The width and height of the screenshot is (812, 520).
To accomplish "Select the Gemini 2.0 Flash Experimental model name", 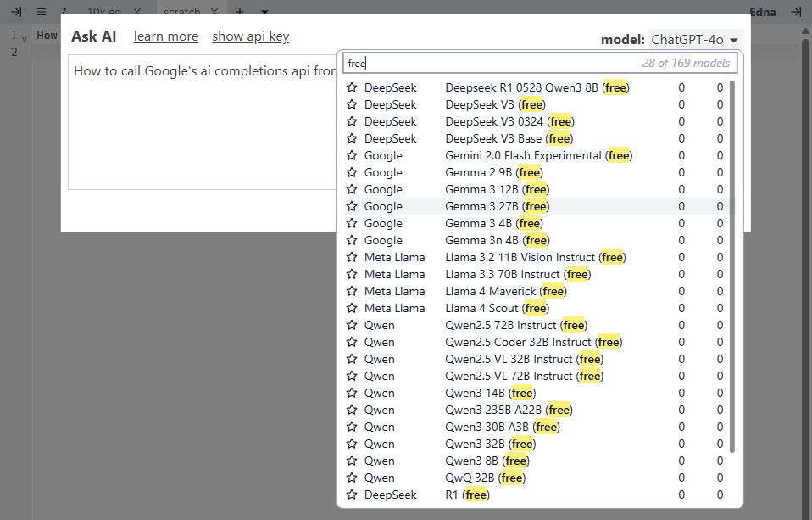I will (538, 155).
